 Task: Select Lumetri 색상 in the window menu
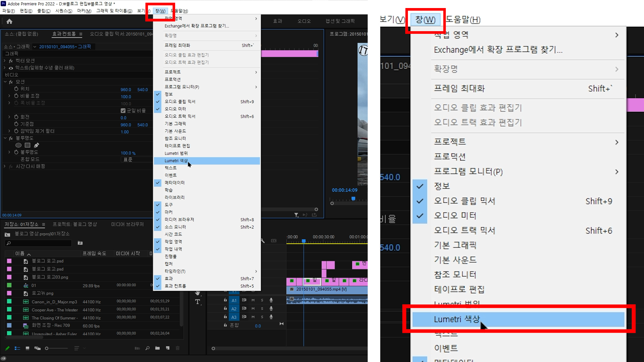176,161
